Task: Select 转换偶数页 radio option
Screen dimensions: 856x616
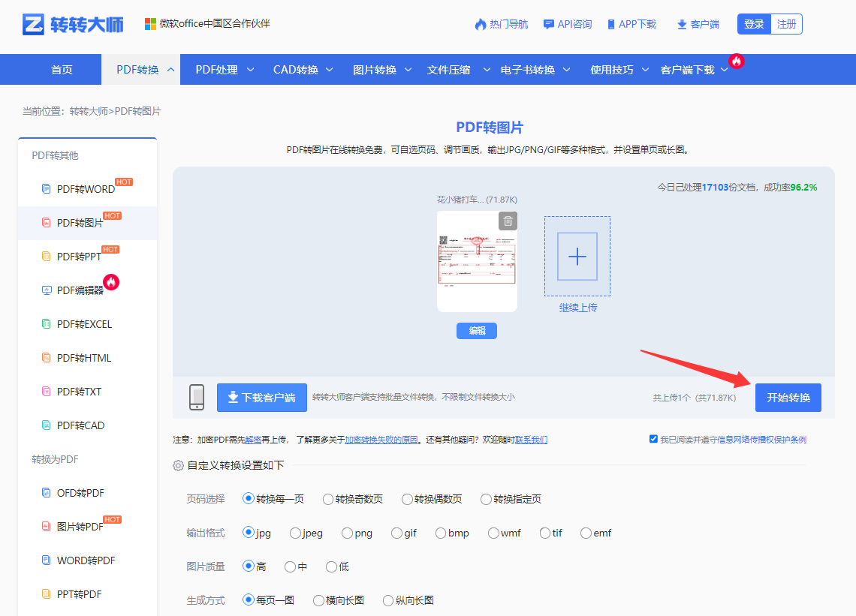Action: pos(407,499)
